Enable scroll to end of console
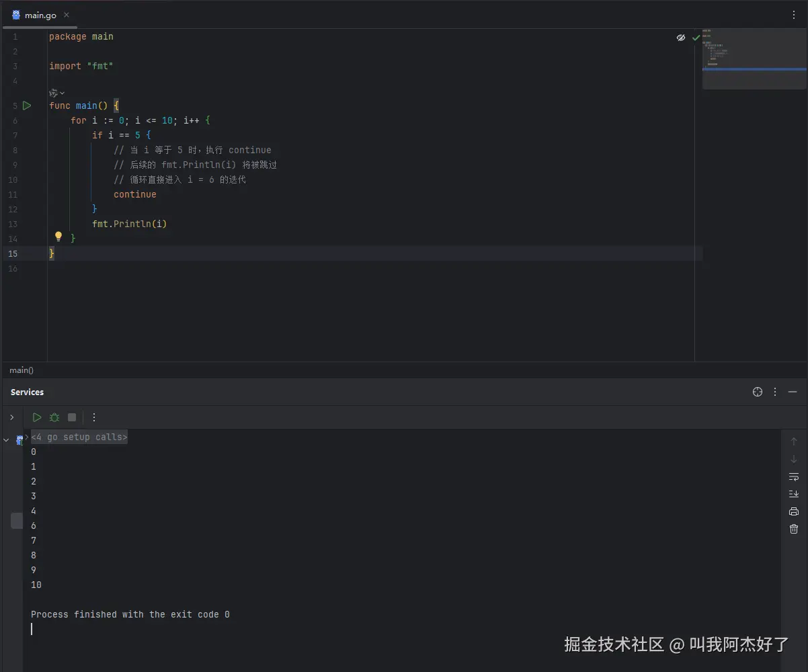 pyautogui.click(x=794, y=494)
